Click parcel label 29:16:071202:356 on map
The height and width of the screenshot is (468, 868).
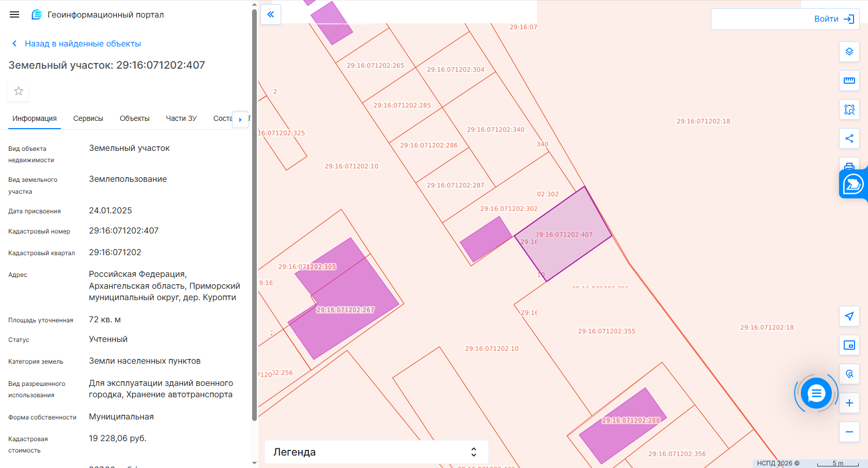pos(677,454)
